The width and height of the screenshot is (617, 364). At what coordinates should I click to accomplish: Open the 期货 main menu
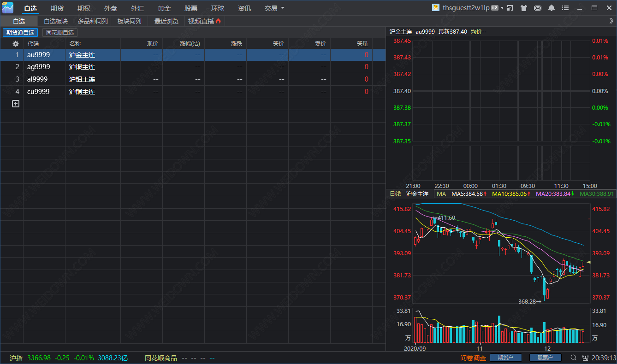pos(57,8)
